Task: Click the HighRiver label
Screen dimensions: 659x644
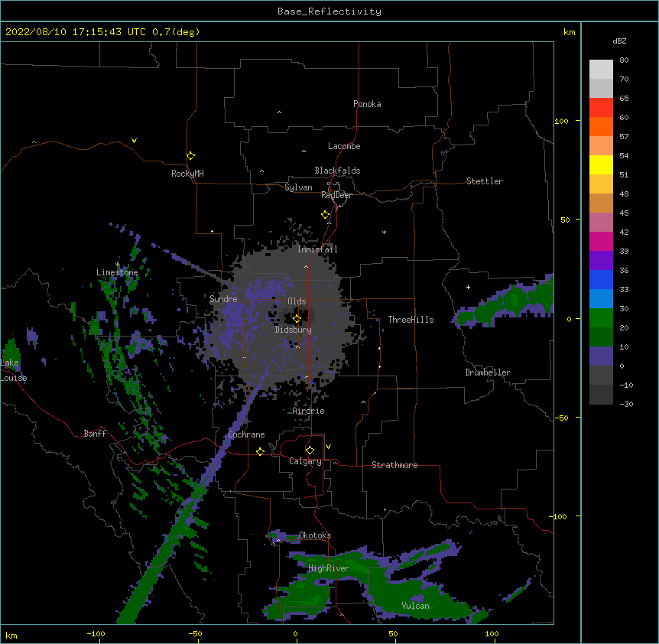Action: point(328,568)
